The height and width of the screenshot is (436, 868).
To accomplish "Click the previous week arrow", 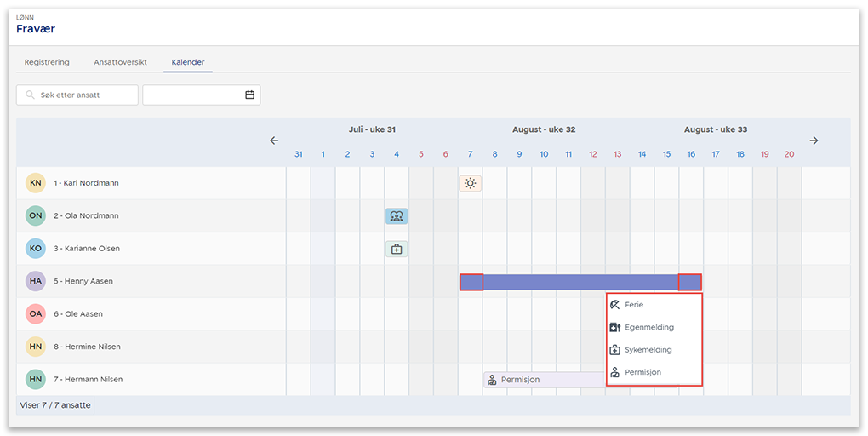I will pyautogui.click(x=274, y=141).
